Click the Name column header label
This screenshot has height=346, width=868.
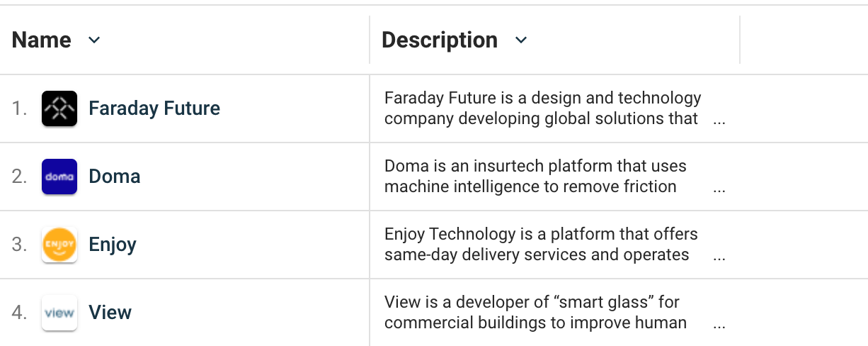click(x=42, y=40)
